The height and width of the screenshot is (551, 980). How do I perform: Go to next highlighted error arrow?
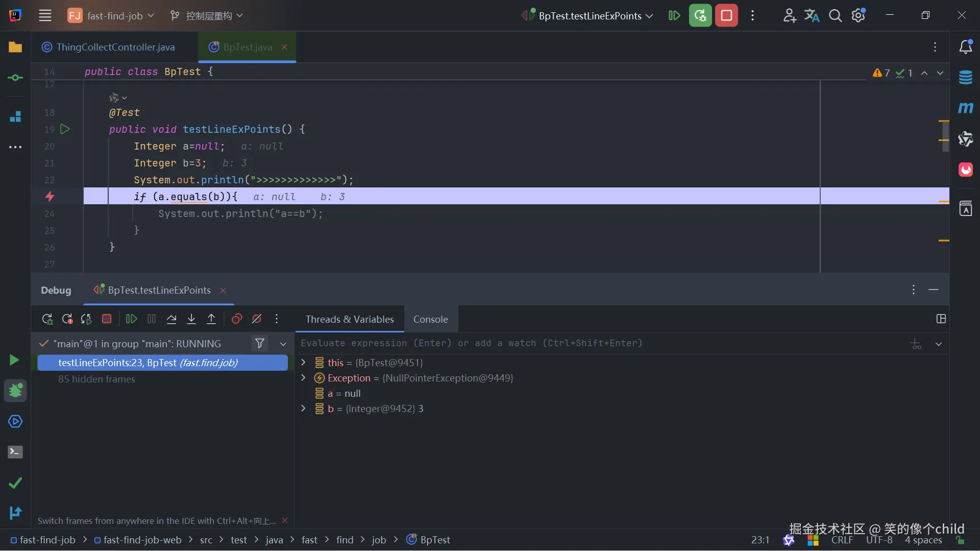pos(940,74)
